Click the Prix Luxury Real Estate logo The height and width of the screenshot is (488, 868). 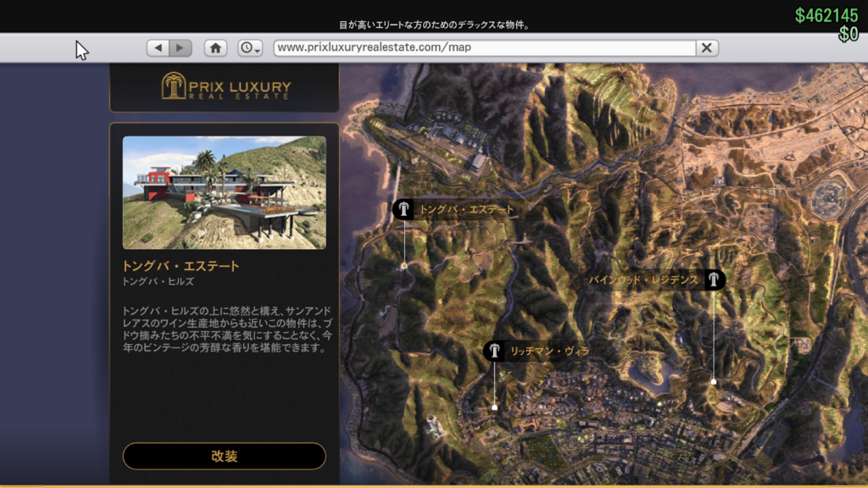225,86
